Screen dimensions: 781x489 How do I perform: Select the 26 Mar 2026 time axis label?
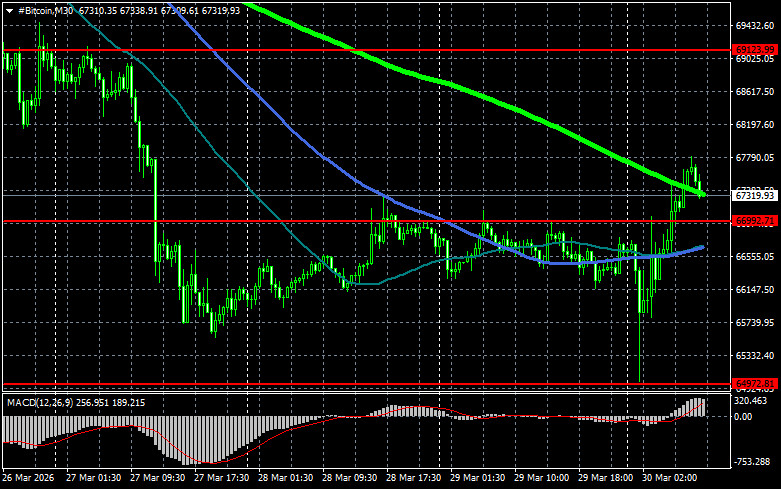pos(28,478)
